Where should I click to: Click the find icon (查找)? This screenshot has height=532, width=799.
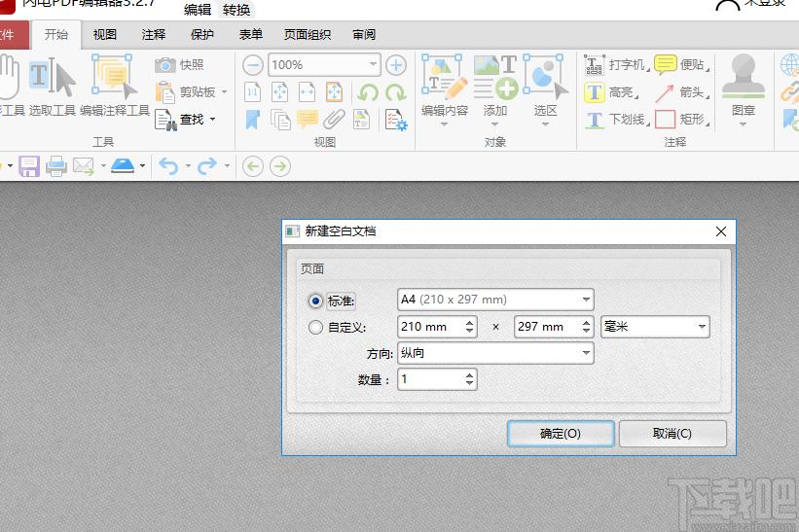(x=165, y=121)
